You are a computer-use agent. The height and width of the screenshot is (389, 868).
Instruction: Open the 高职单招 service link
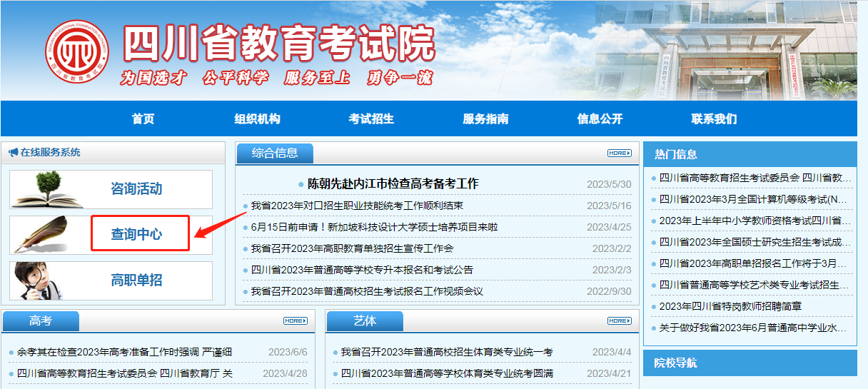(x=136, y=280)
